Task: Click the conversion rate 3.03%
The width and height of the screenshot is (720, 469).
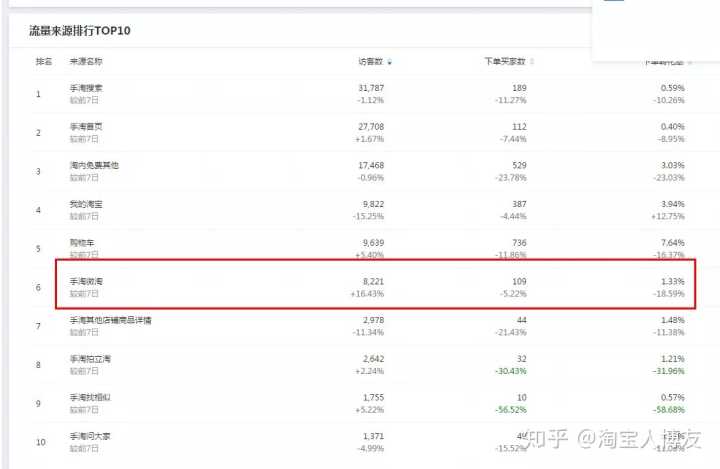Action: point(673,165)
